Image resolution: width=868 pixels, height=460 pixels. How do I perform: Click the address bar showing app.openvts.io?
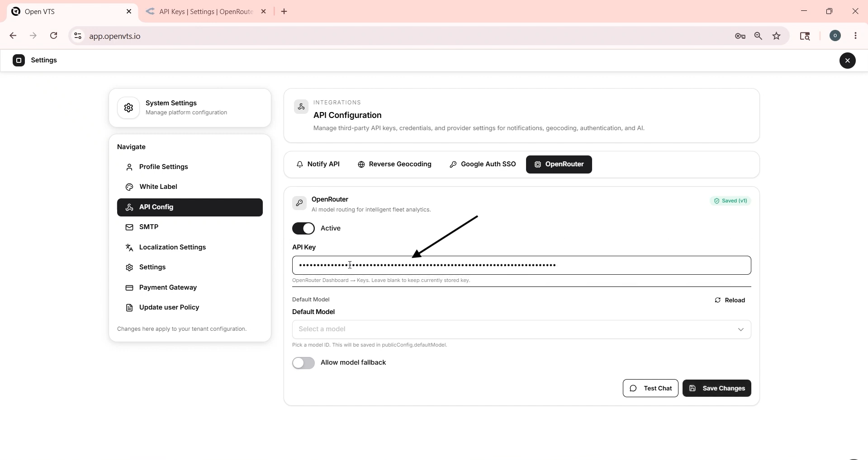(114, 36)
